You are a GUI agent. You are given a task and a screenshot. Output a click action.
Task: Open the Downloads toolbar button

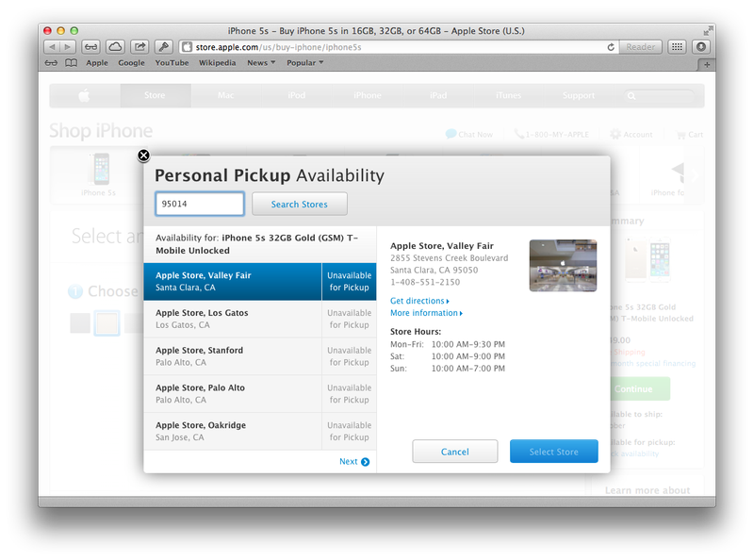click(x=701, y=47)
